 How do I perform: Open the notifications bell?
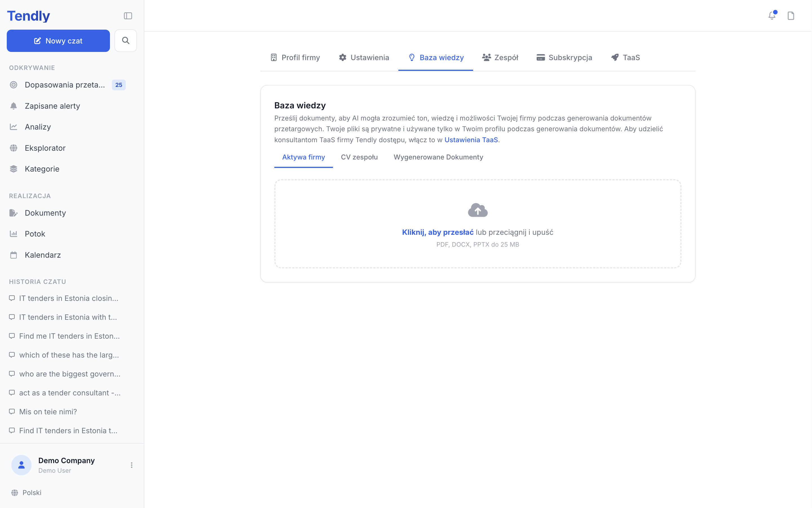[x=772, y=16]
